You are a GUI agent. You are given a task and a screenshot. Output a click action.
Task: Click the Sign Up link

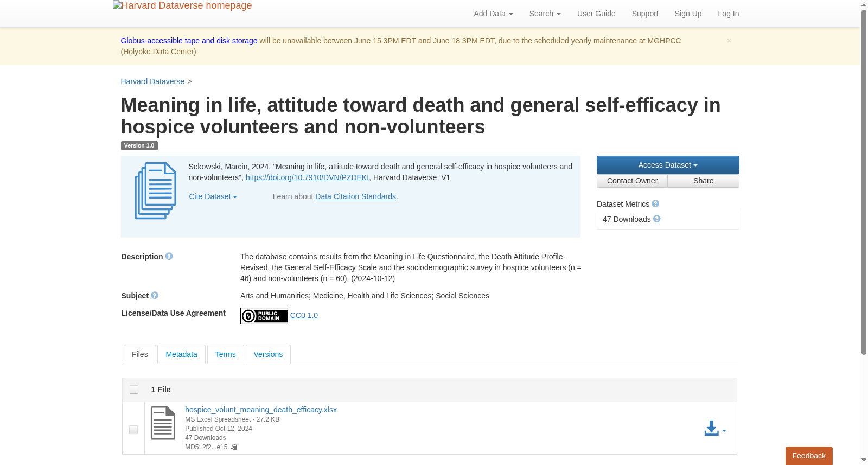coord(688,14)
